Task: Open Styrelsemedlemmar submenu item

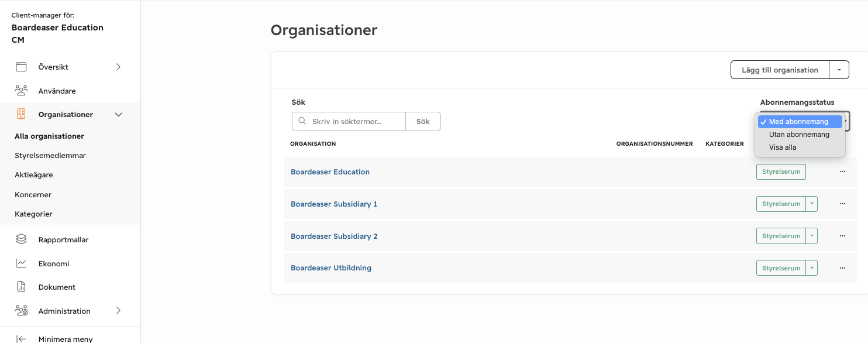Action: point(50,156)
